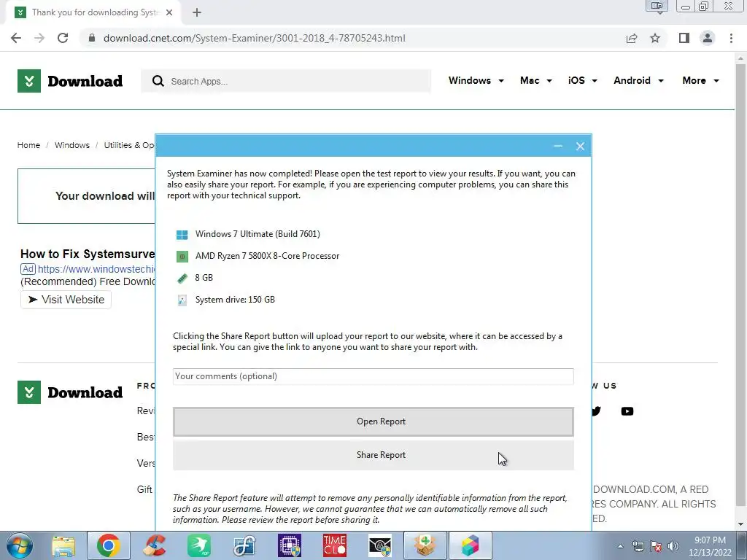The height and width of the screenshot is (560, 747).
Task: Go to Home breadcrumb link
Action: click(x=28, y=145)
